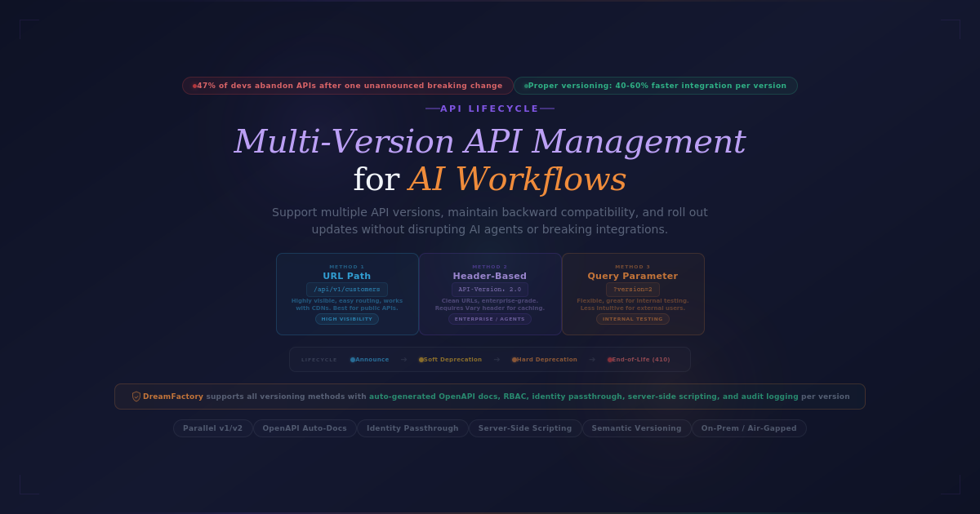Click the DreamFactory brand name

pyautogui.click(x=173, y=397)
